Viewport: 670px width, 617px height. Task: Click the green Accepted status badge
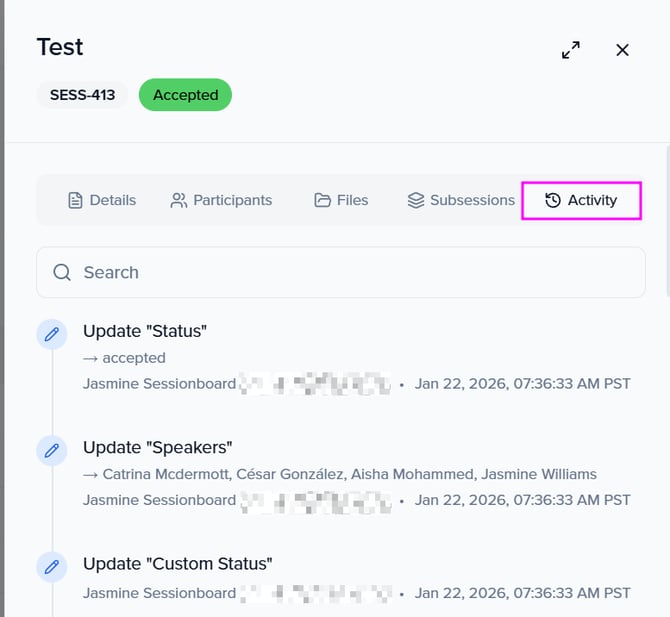point(185,95)
